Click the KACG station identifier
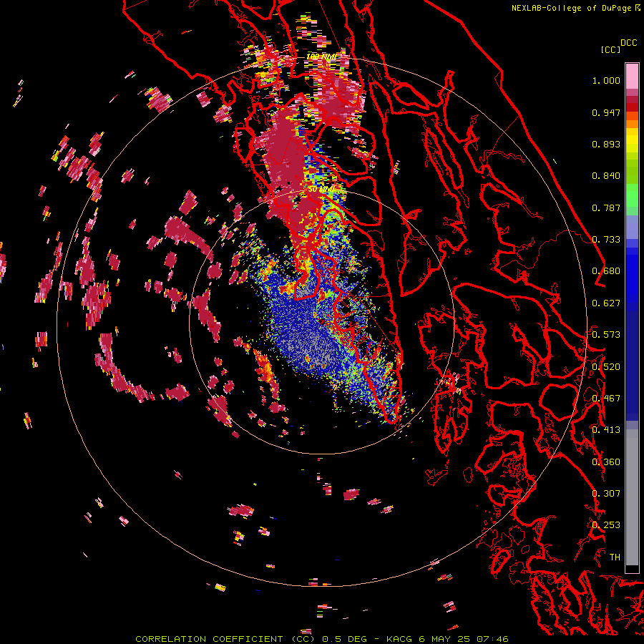This screenshot has width=644, height=644. tap(399, 639)
